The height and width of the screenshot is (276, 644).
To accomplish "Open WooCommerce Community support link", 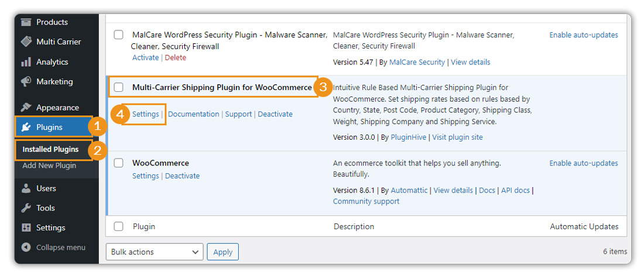I will click(366, 201).
